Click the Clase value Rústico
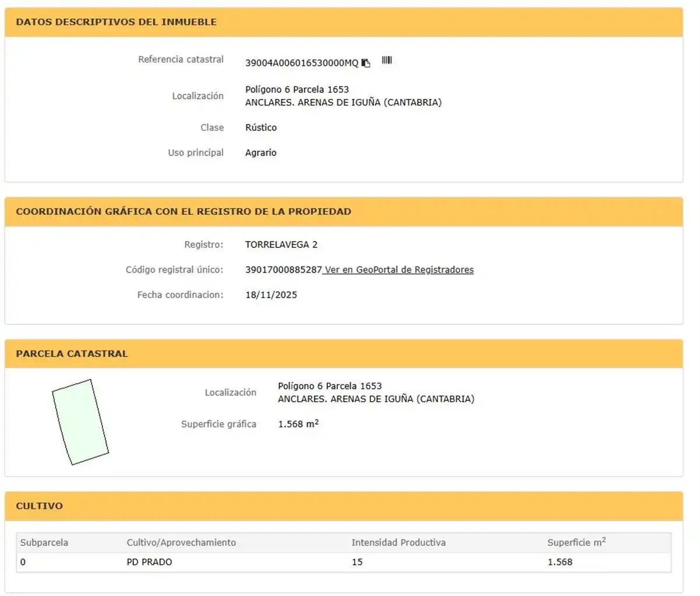700x596 pixels. (x=261, y=127)
